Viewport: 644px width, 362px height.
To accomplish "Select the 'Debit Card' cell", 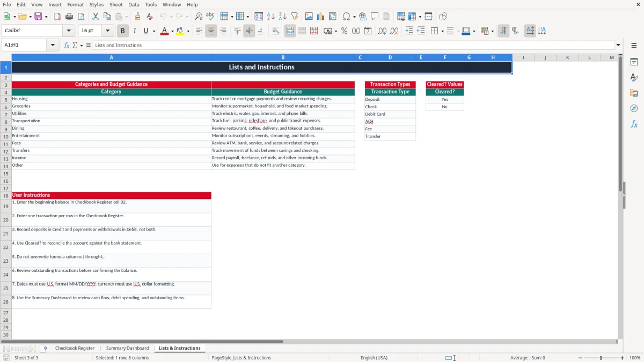I will [x=390, y=114].
